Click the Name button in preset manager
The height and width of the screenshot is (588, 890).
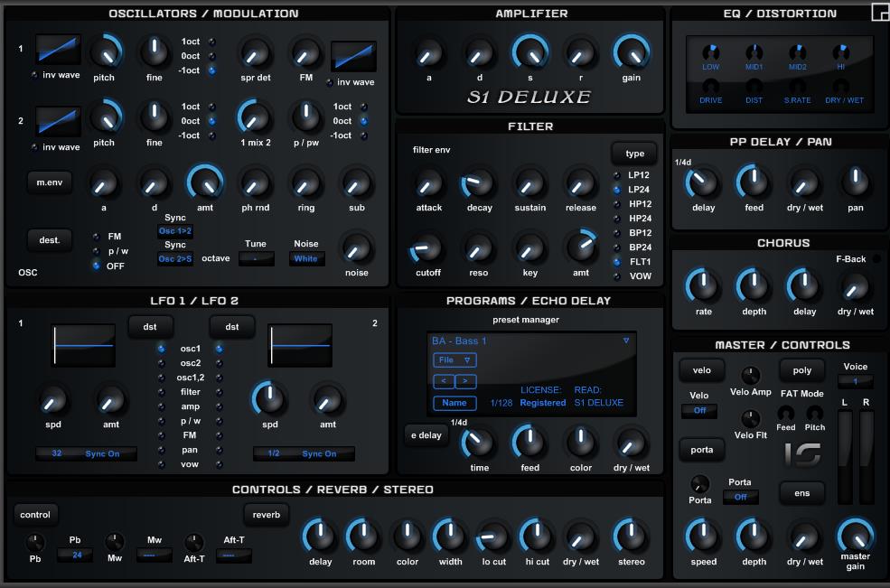coord(454,403)
